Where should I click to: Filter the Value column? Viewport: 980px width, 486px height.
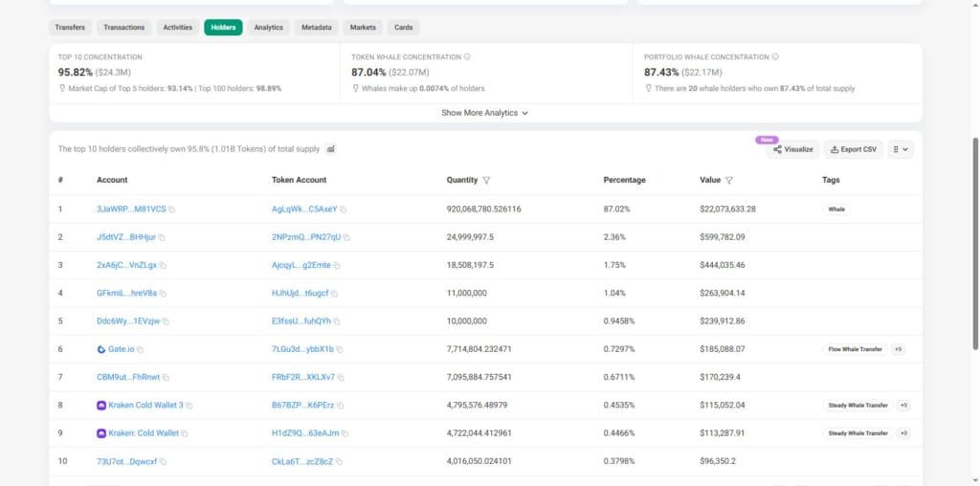(x=728, y=180)
